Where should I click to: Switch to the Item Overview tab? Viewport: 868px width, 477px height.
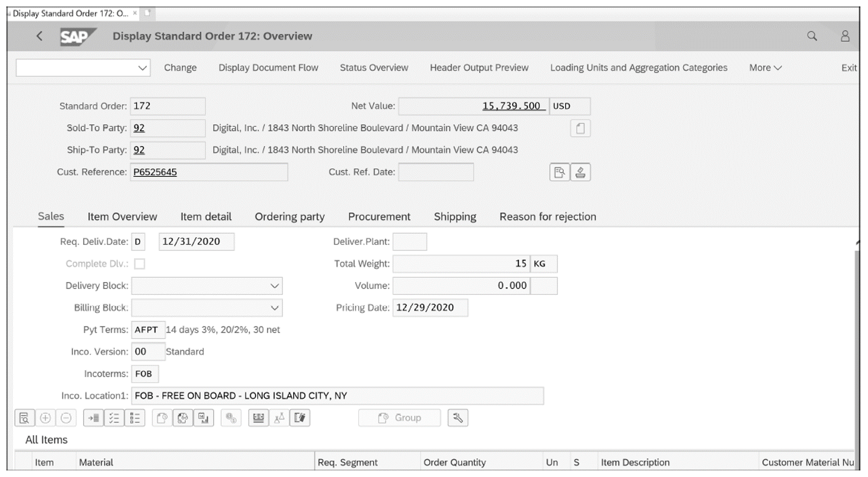pyautogui.click(x=121, y=217)
